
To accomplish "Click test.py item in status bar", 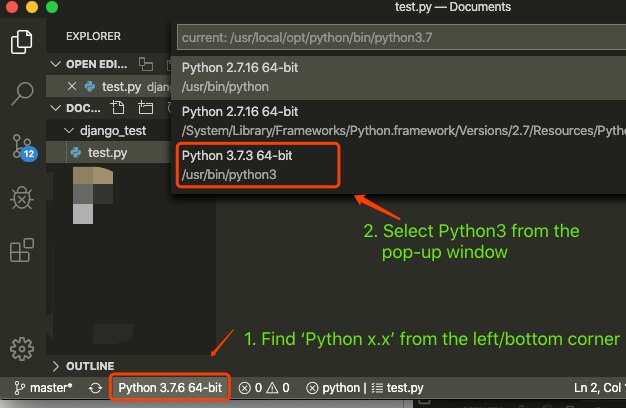I will pos(398,388).
